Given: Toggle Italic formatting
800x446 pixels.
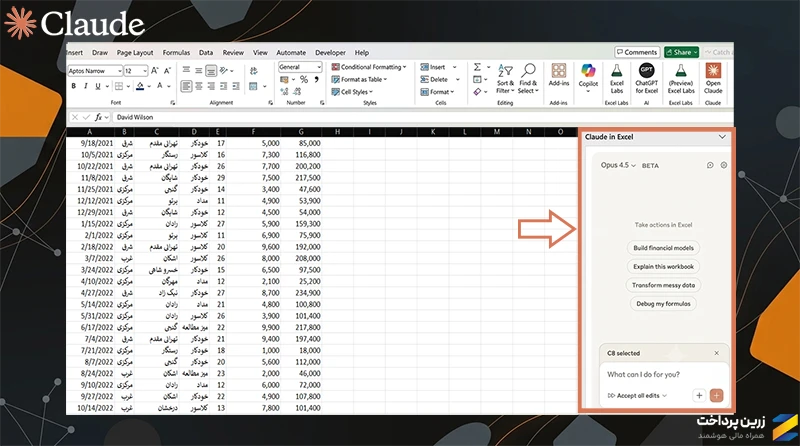Looking at the screenshot, I should coord(86,86).
